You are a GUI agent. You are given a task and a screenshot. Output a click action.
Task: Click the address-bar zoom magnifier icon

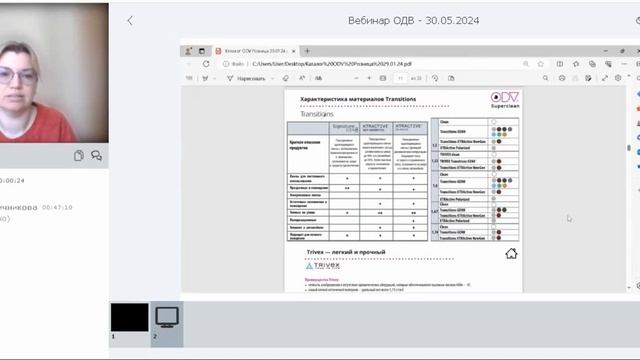[x=526, y=64]
